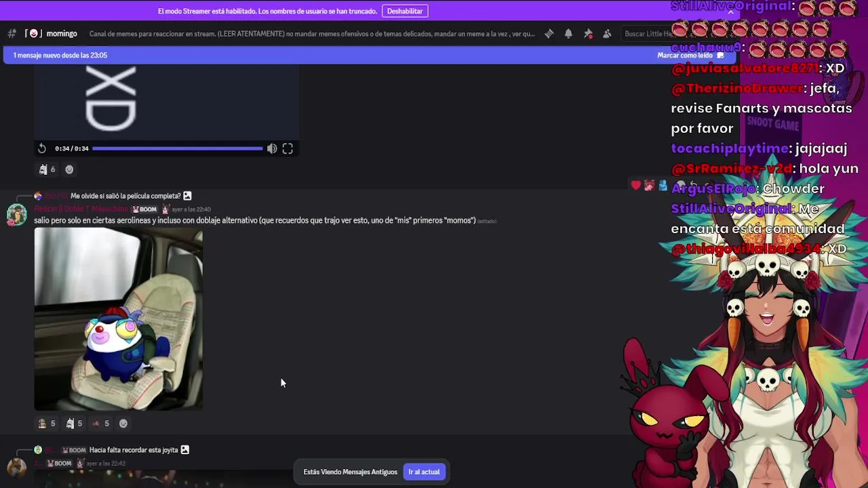Click role badge icon before 'ayer a las 22:40'
The width and height of the screenshot is (868, 488).
pos(165,209)
